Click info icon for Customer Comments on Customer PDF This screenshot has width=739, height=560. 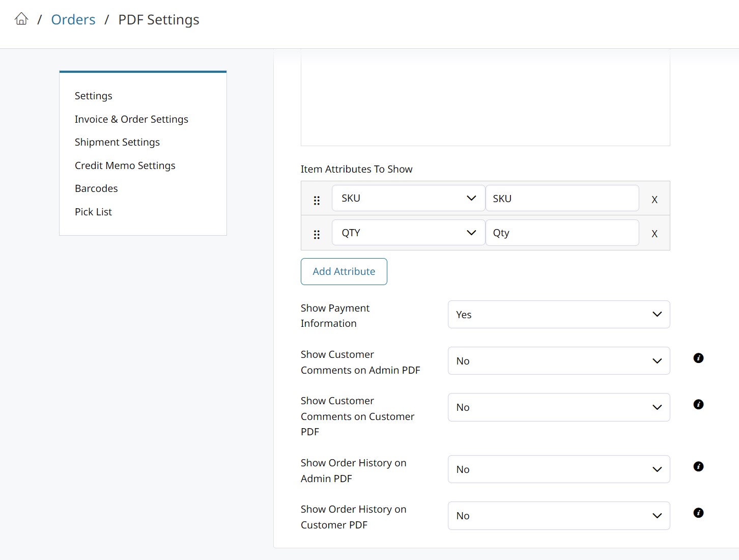tap(698, 404)
